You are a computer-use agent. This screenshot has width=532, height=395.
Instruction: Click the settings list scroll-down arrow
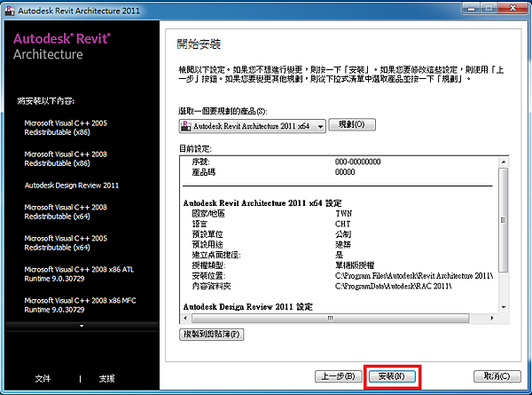(x=504, y=307)
